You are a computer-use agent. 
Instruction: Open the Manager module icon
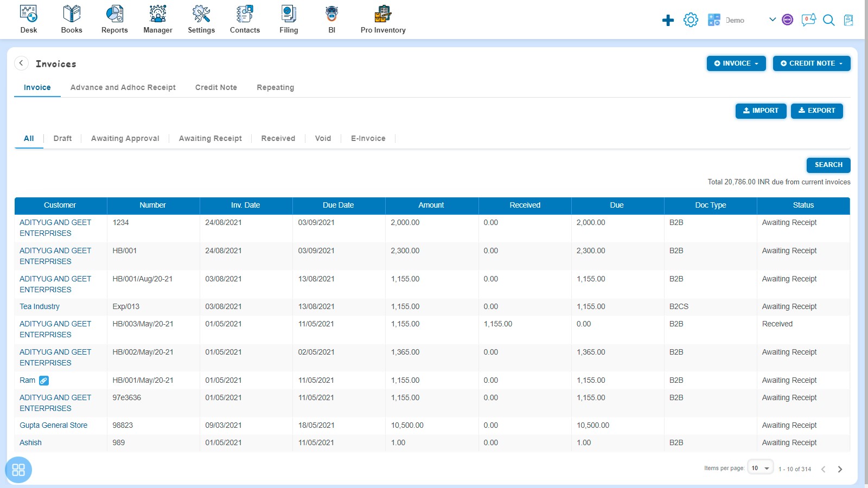(x=158, y=14)
